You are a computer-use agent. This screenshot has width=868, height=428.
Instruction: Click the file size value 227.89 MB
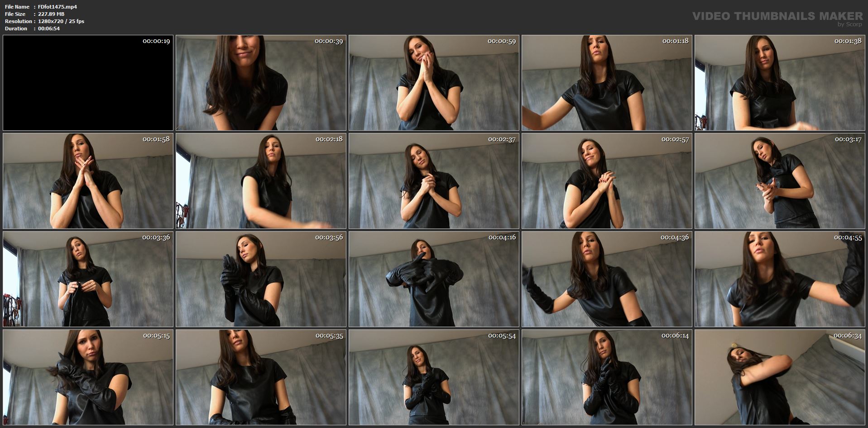coord(51,14)
